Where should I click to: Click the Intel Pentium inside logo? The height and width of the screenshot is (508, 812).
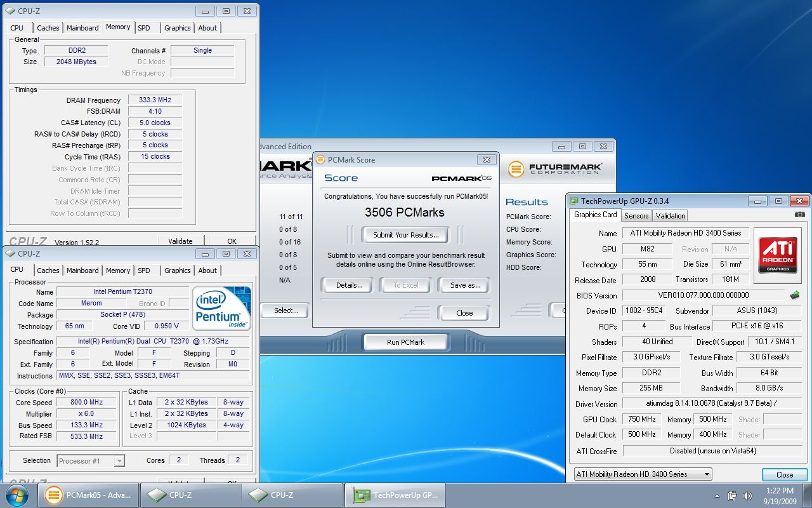point(223,308)
